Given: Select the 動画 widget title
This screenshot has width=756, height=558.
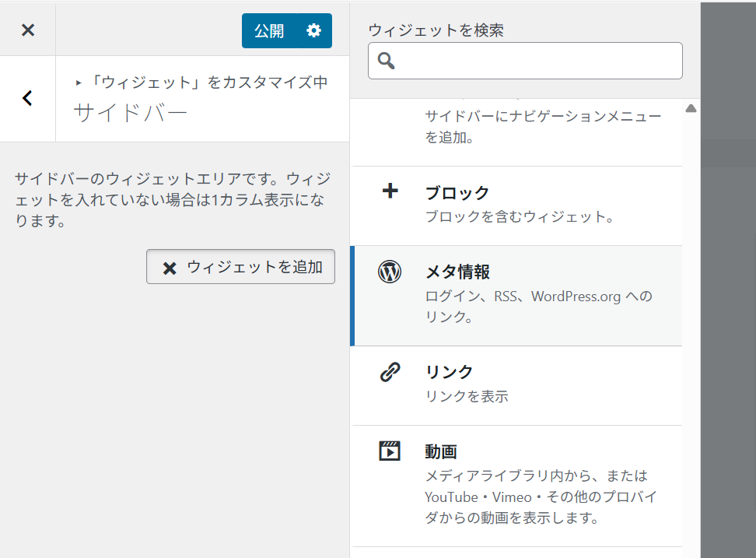Looking at the screenshot, I should click(441, 452).
